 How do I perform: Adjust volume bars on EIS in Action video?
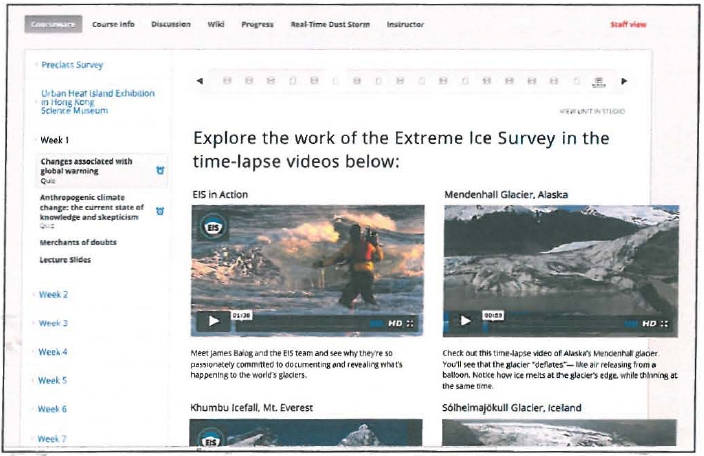pos(376,323)
